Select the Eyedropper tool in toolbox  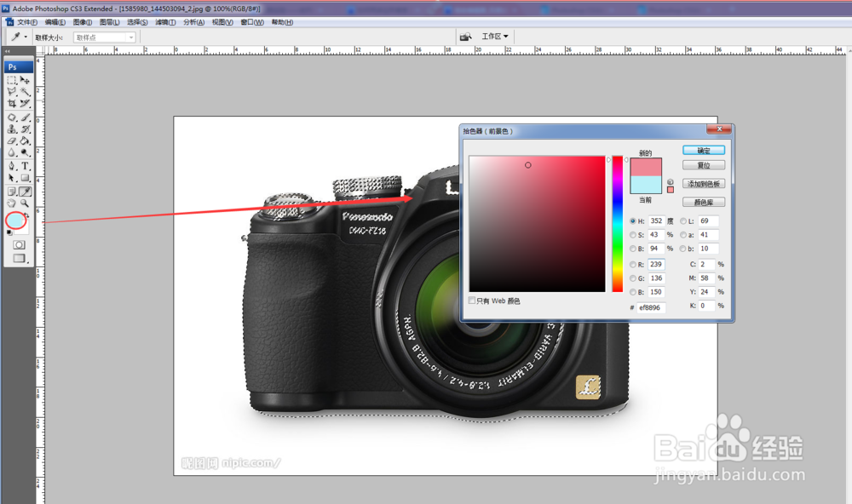[25, 192]
